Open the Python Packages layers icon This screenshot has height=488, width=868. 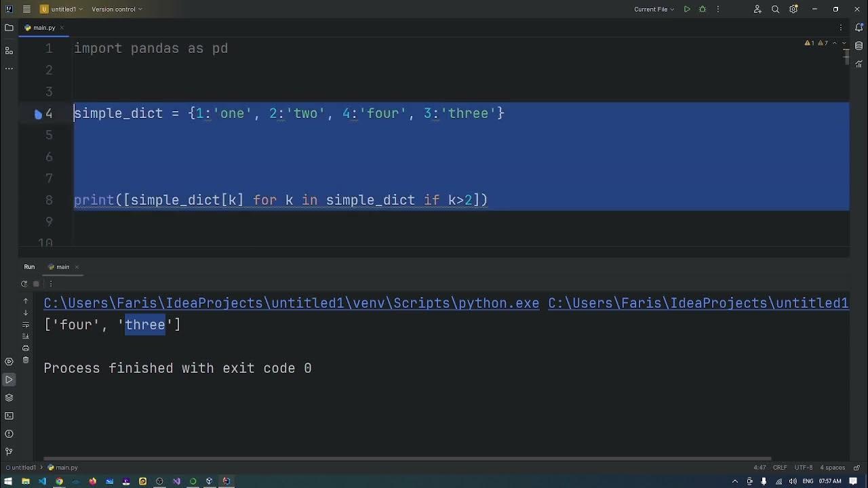pos(9,398)
